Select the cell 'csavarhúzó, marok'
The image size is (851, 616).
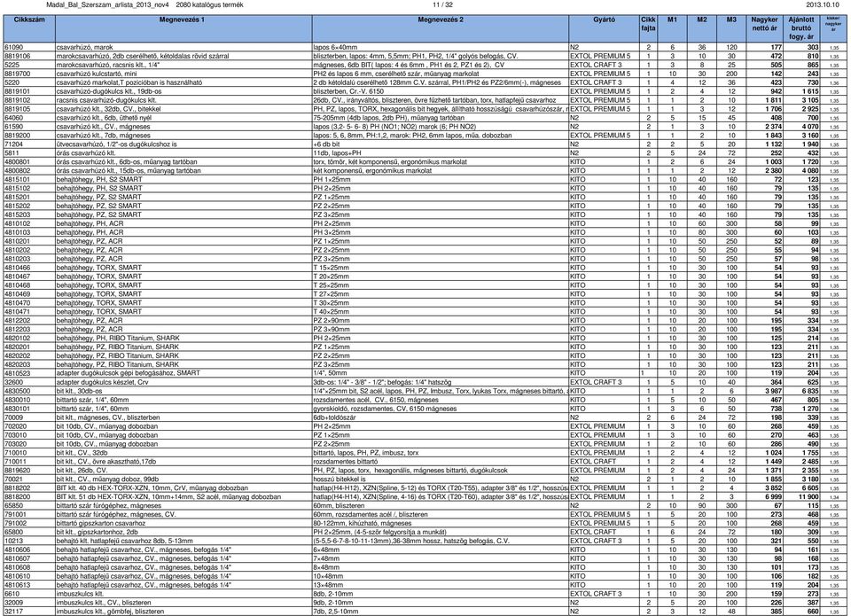pos(85,47)
